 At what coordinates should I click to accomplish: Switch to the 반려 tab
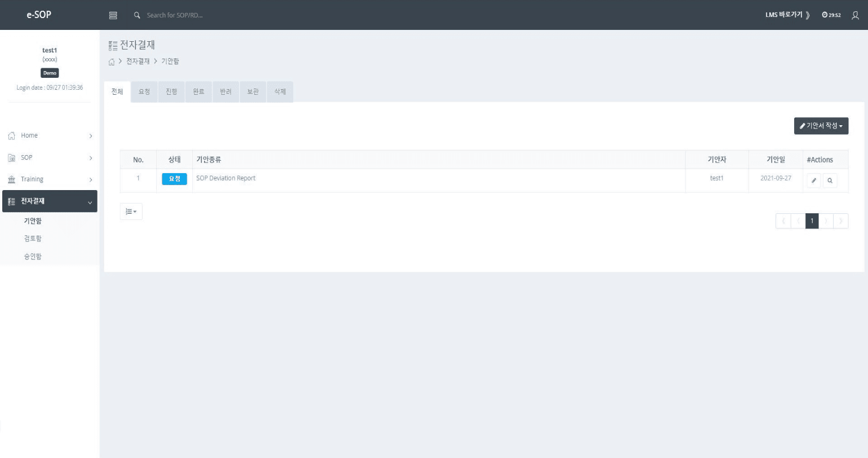click(x=225, y=91)
